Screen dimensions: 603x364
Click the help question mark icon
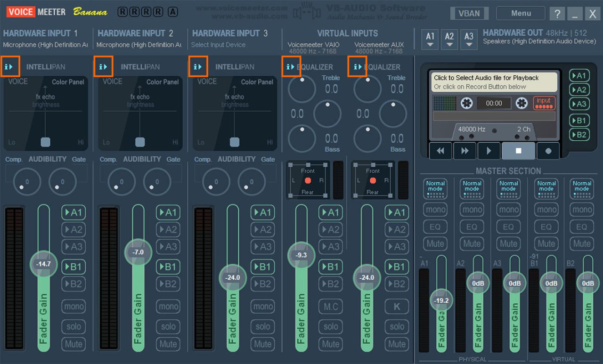point(557,13)
